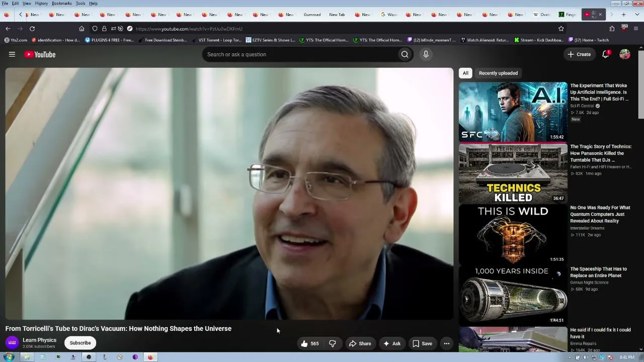Viewport: 644px width, 362px height.
Task: Dislike the video with thumbs down
Action: 333,343
